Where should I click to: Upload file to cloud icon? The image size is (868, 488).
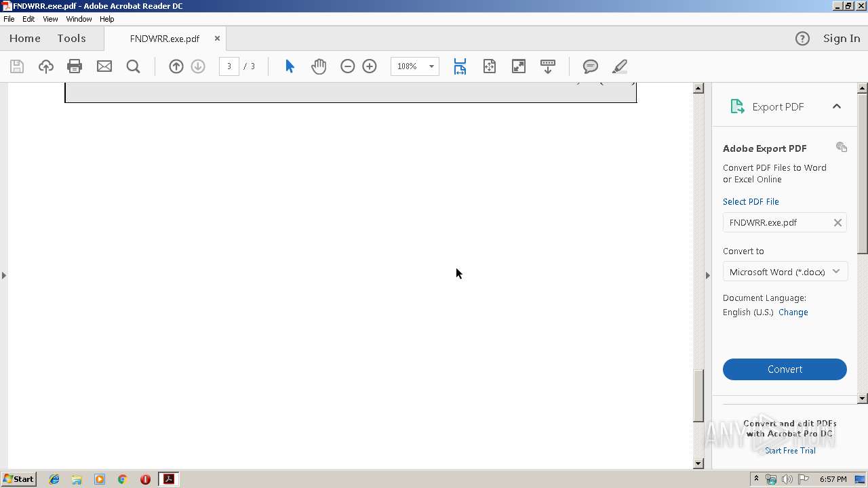[x=46, y=66]
